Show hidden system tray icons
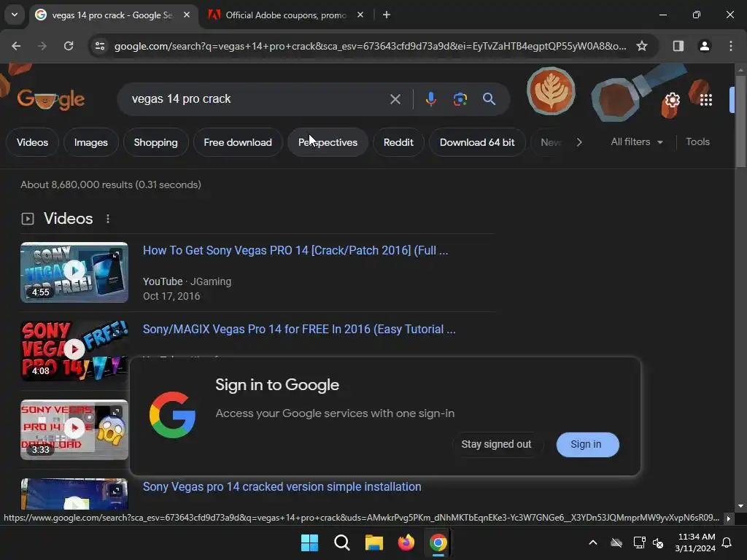747x560 pixels. 592,542
